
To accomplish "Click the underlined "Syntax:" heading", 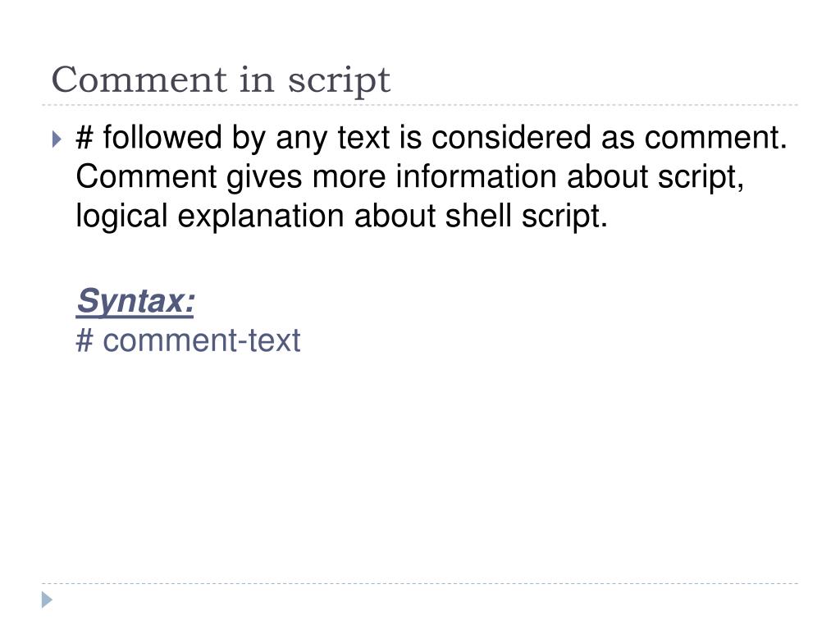I will (135, 301).
